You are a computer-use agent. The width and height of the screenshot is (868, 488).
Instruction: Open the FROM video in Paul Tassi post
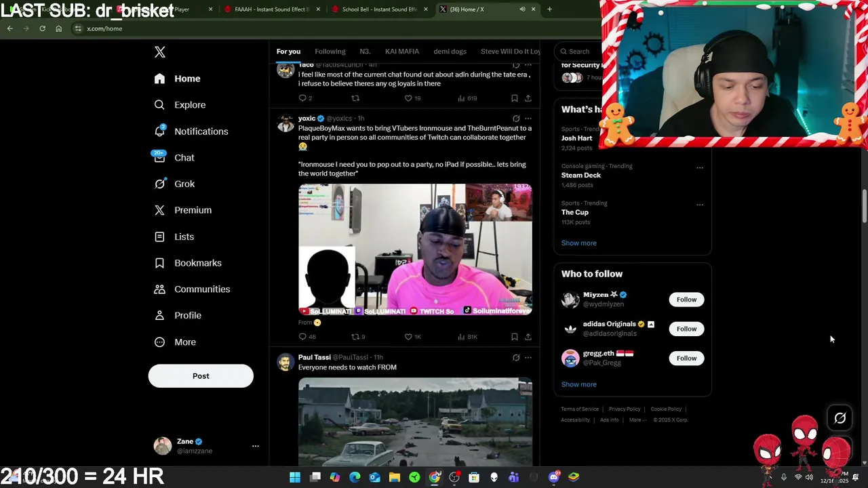415,422
